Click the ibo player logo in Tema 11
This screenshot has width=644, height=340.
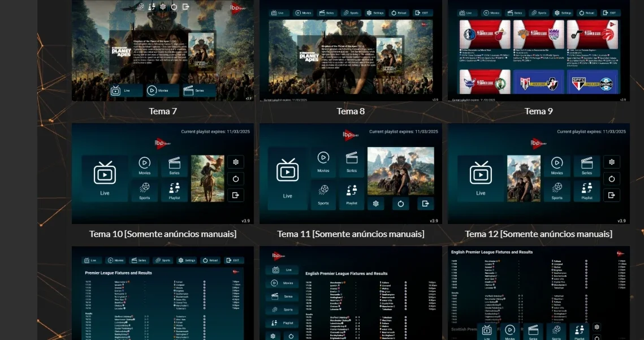pos(351,135)
